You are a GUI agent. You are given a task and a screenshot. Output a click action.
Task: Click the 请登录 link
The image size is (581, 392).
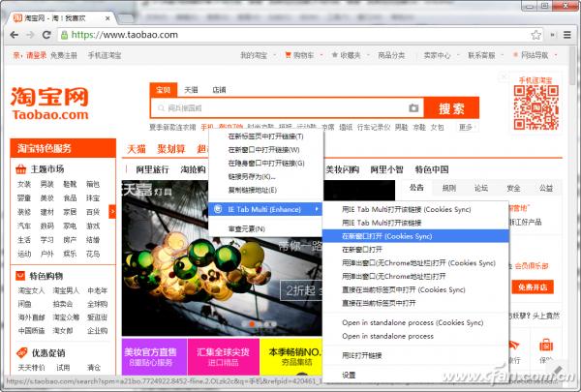[36, 55]
